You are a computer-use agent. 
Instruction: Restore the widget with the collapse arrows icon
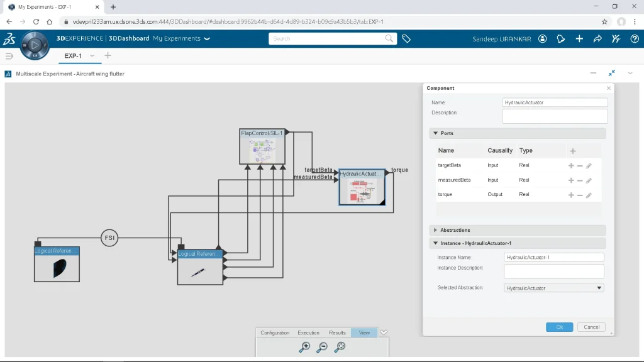[611, 74]
